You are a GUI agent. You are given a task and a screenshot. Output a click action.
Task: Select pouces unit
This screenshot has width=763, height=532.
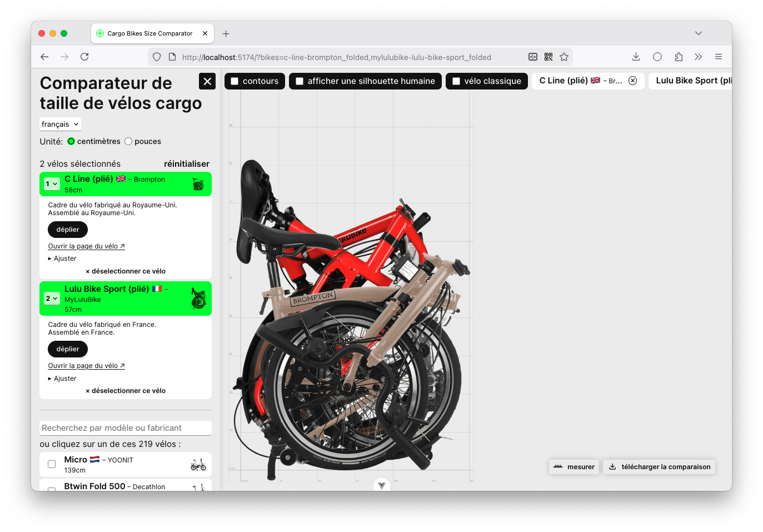128,141
